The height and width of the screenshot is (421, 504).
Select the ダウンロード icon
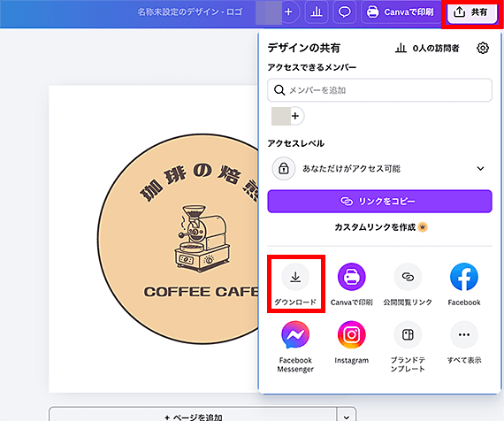pyautogui.click(x=295, y=277)
